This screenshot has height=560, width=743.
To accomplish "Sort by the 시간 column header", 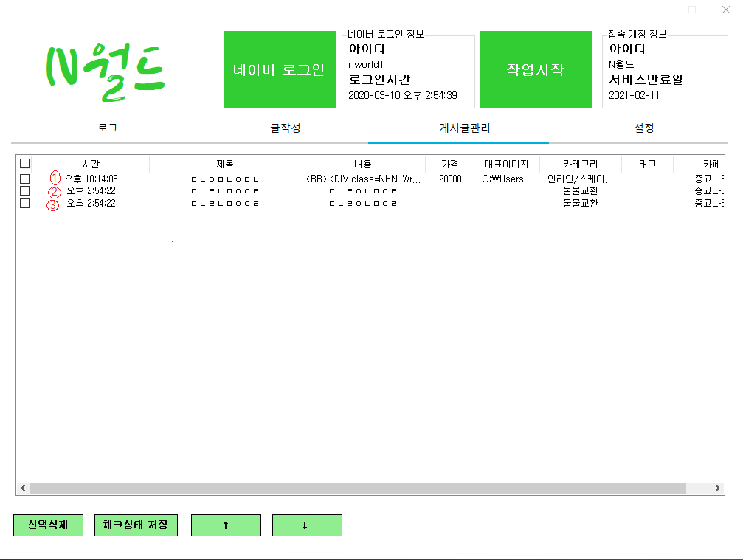I will click(91, 164).
